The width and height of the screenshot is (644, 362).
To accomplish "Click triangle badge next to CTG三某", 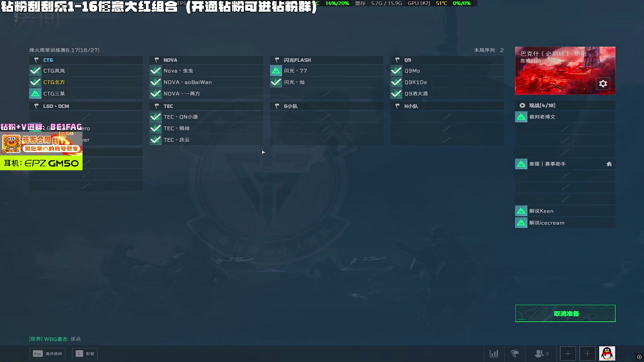I will 35,94.
